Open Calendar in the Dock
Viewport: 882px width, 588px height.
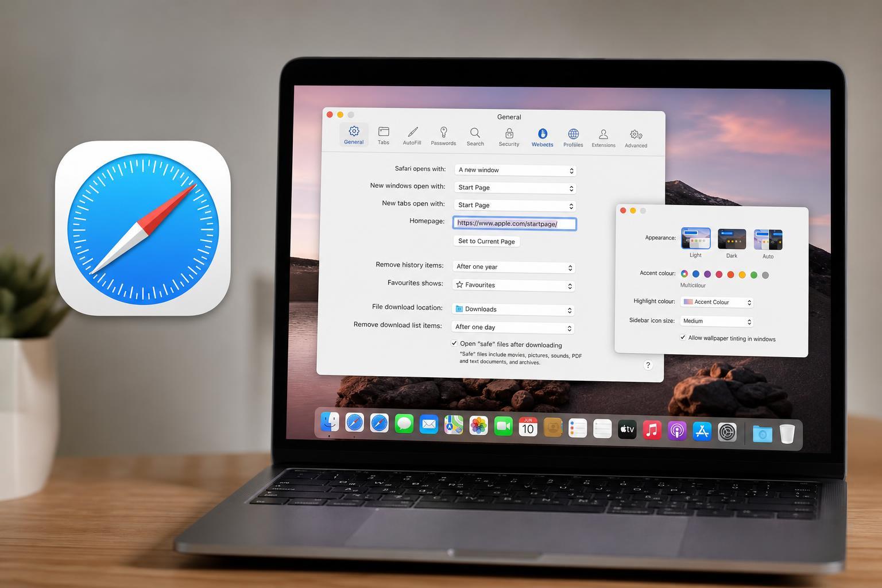(528, 427)
